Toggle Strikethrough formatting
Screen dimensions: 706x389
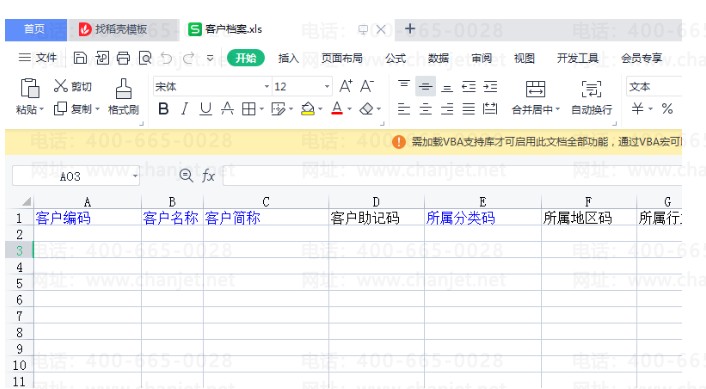point(227,109)
